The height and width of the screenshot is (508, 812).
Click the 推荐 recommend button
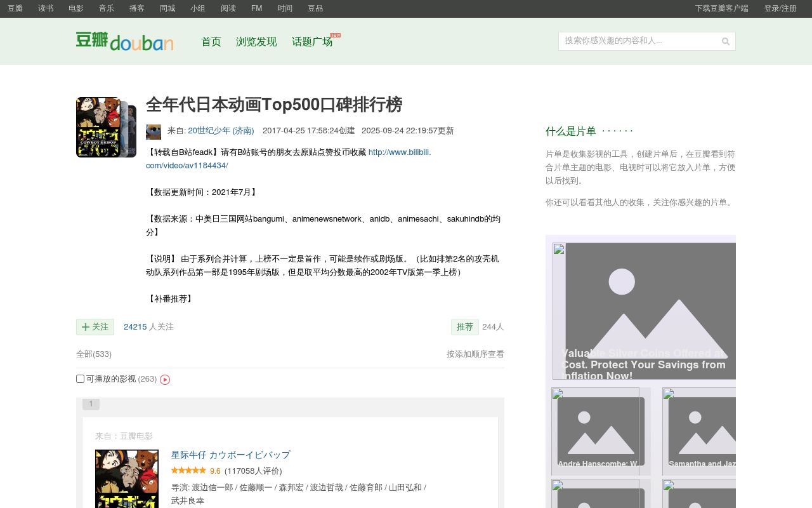pyautogui.click(x=464, y=326)
